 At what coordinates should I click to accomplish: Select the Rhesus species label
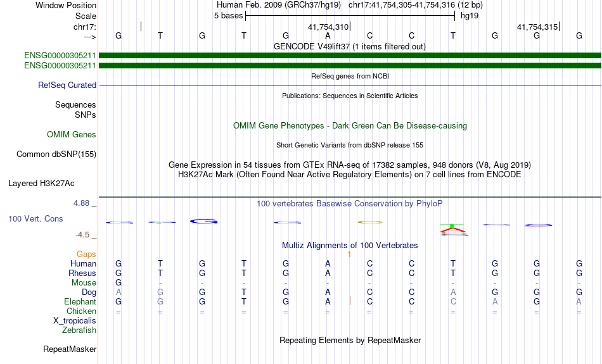(x=82, y=273)
